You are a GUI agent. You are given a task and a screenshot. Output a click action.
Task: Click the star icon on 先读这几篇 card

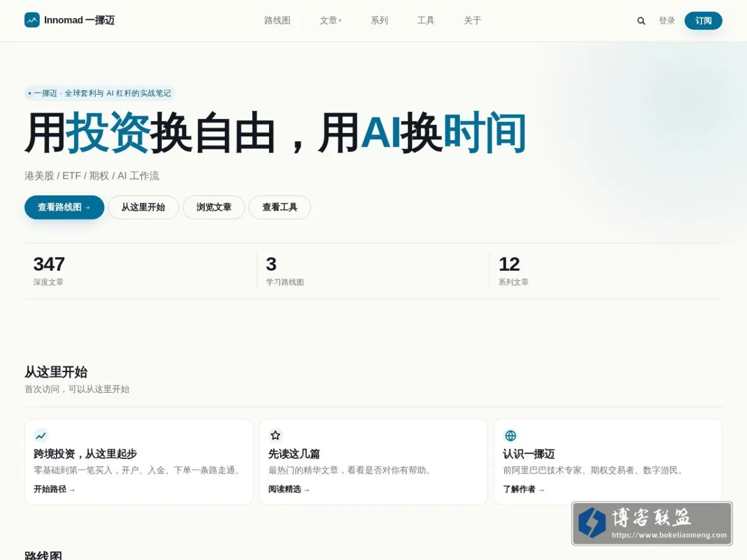click(x=276, y=436)
